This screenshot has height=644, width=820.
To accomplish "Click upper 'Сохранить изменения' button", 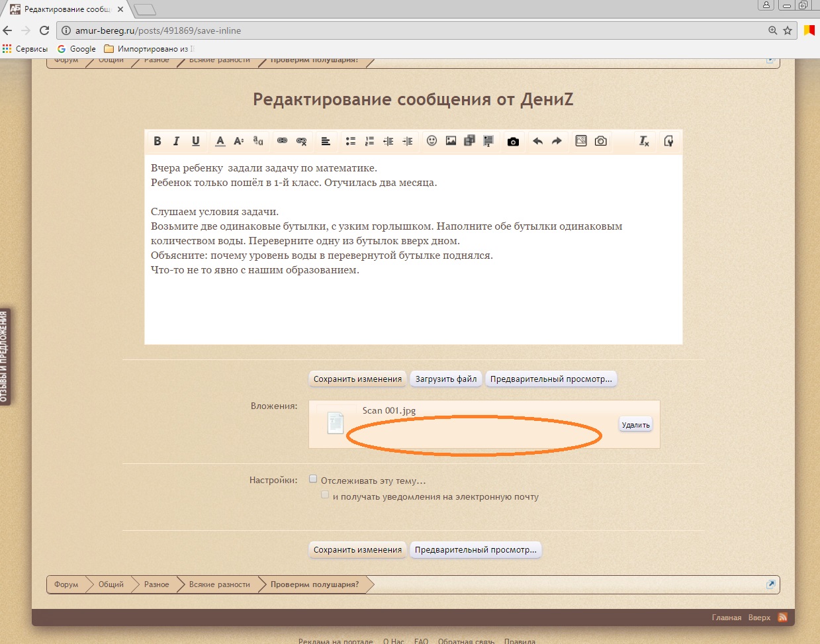I will 357,379.
